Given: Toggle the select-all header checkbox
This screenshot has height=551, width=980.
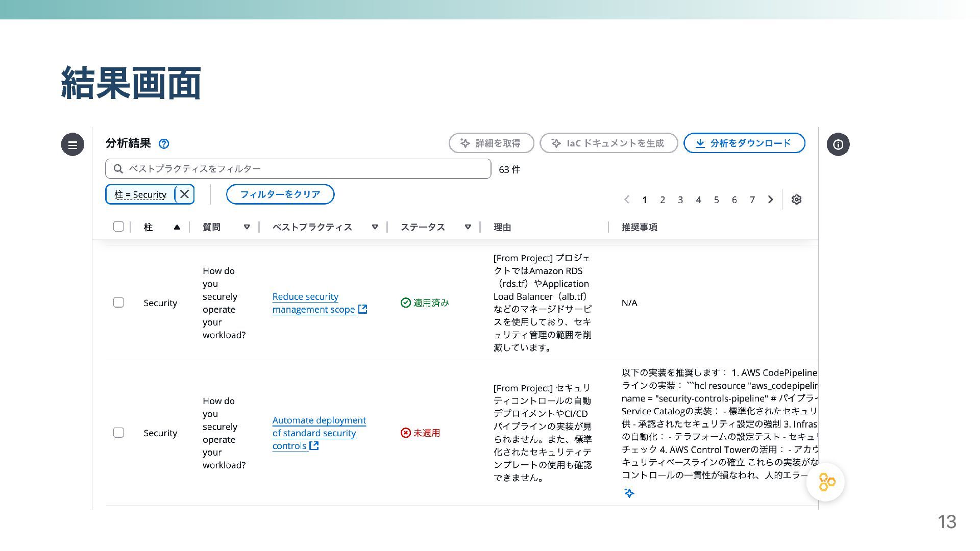Looking at the screenshot, I should point(118,227).
